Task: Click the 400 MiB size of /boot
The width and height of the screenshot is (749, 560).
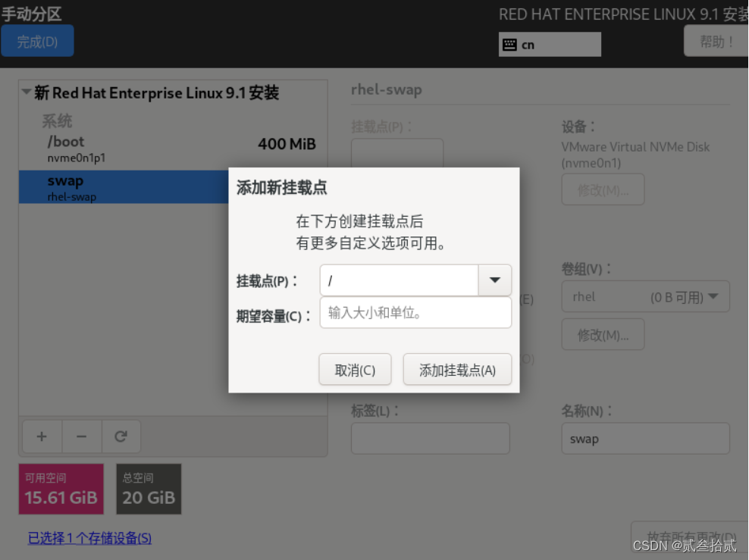Action: point(287,144)
